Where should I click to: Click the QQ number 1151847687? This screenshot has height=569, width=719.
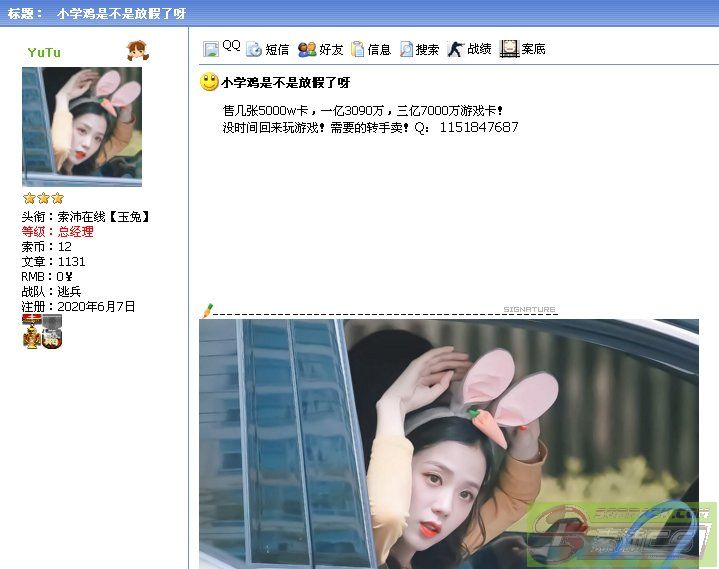point(479,127)
